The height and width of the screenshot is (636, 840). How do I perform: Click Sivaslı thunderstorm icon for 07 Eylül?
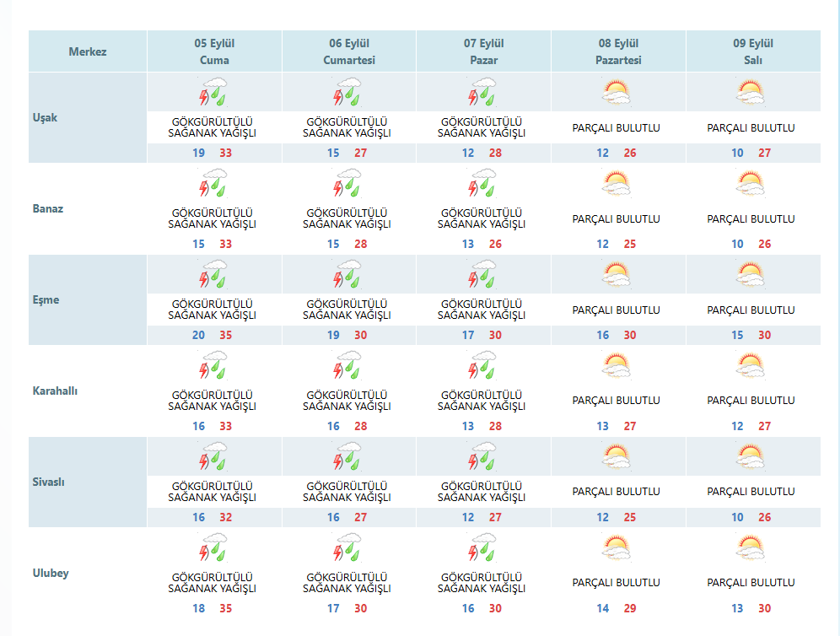482,456
